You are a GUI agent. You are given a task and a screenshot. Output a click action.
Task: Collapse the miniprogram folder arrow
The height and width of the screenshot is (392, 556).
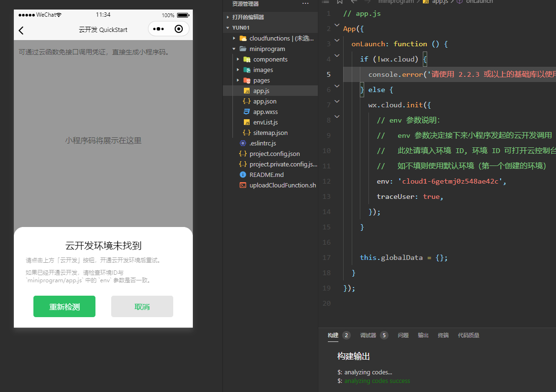(234, 49)
